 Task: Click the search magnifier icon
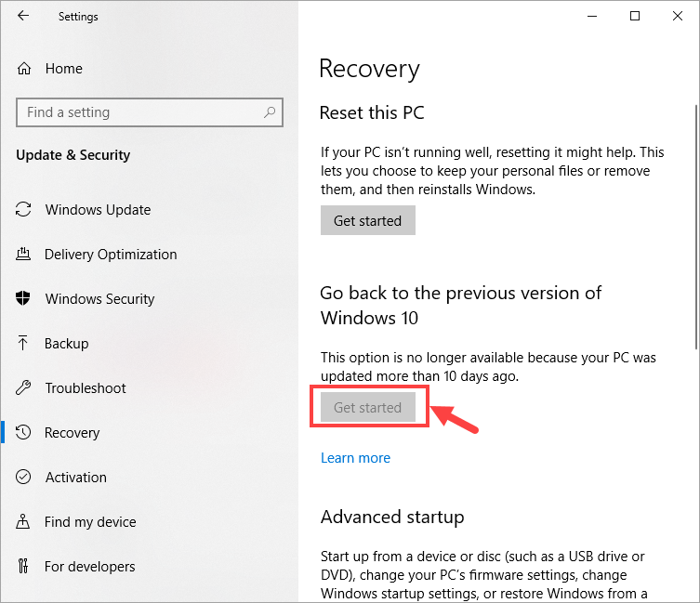270,112
